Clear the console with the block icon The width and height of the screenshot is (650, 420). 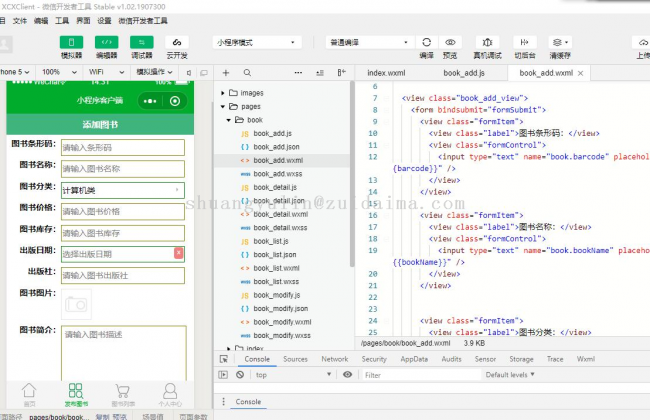[240, 375]
